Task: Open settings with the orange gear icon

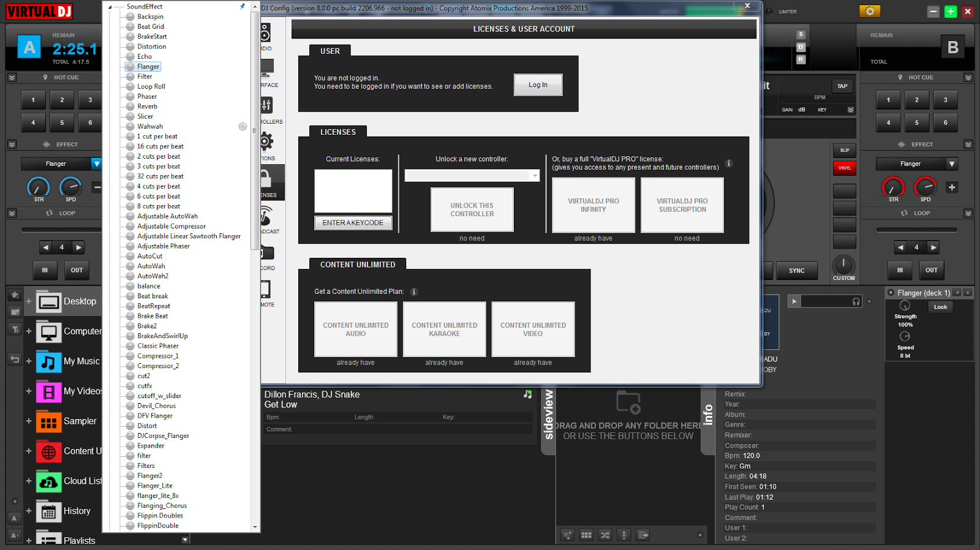Action: 869,11
